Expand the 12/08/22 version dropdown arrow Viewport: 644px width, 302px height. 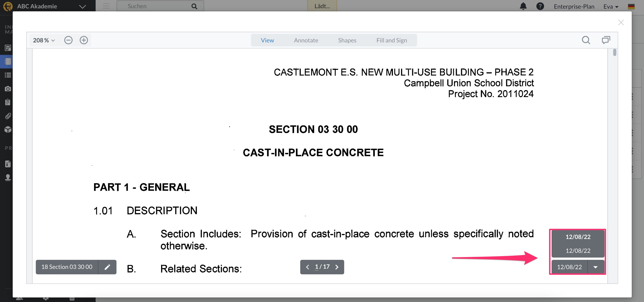596,267
